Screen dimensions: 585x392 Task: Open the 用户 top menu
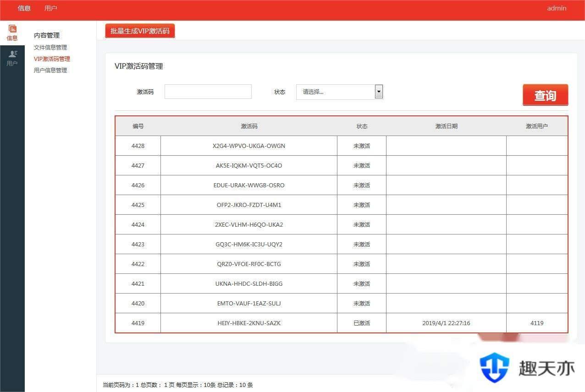click(x=51, y=8)
